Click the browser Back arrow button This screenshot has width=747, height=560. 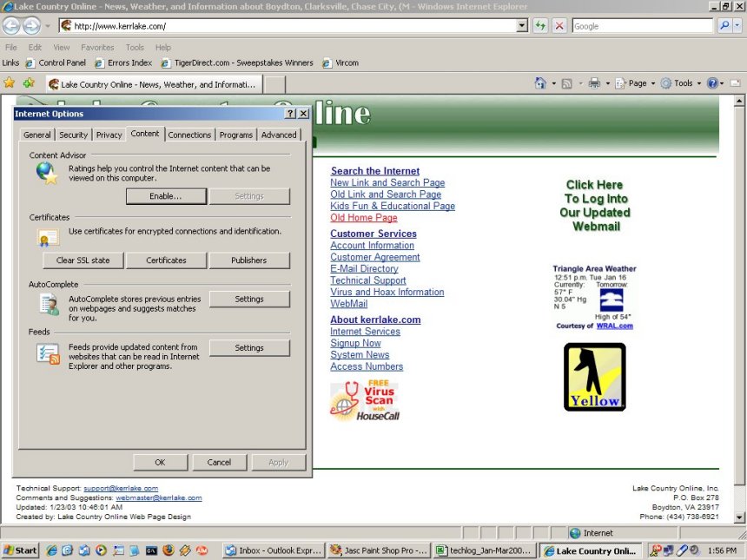pos(11,26)
